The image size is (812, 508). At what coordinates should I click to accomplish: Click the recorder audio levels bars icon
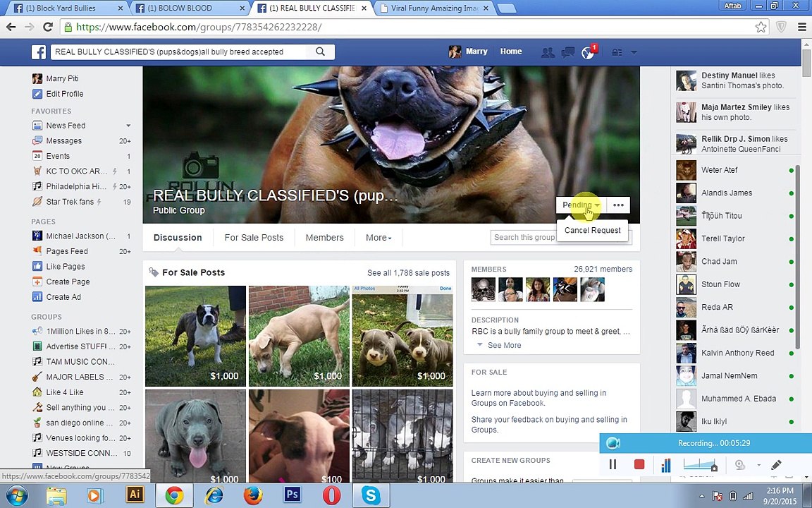[666, 465]
